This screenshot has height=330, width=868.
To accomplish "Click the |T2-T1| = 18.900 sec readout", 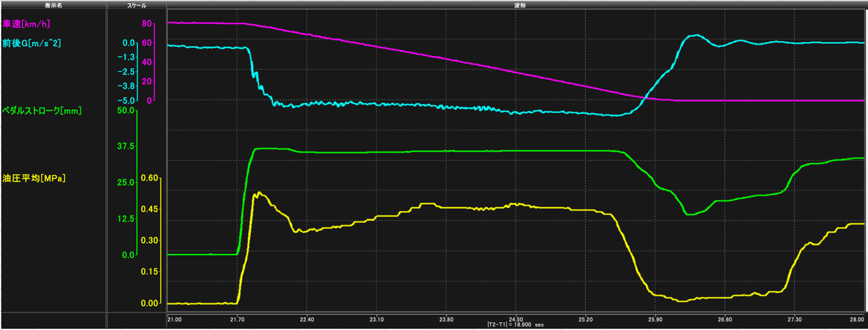I will click(517, 325).
